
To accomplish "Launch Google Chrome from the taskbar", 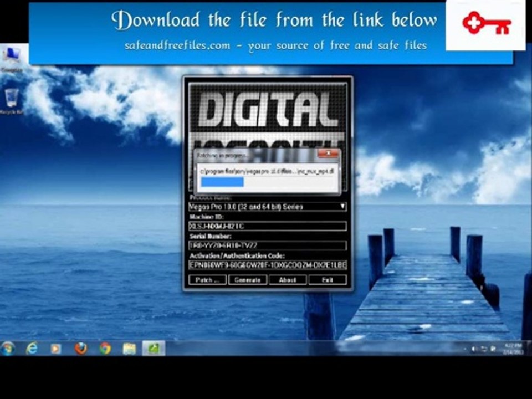I will (x=105, y=349).
